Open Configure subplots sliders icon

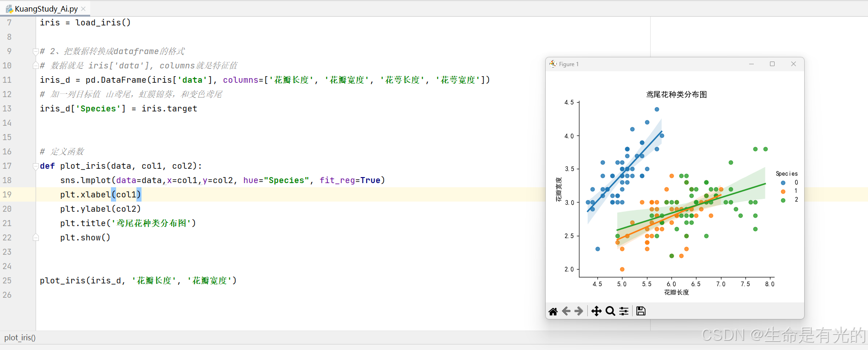pyautogui.click(x=624, y=311)
